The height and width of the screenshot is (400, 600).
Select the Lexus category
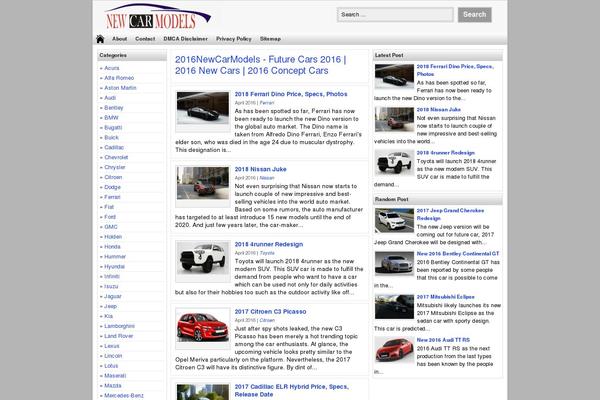[x=112, y=346]
